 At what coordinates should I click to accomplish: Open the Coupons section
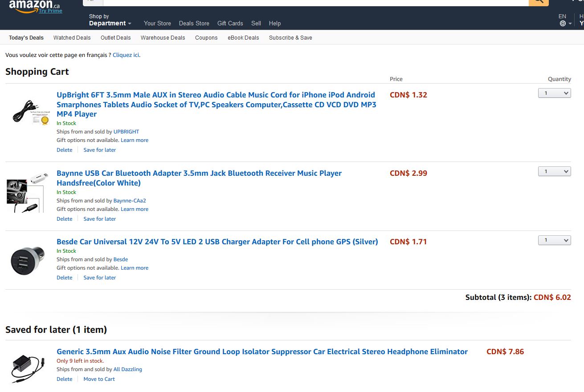point(206,38)
